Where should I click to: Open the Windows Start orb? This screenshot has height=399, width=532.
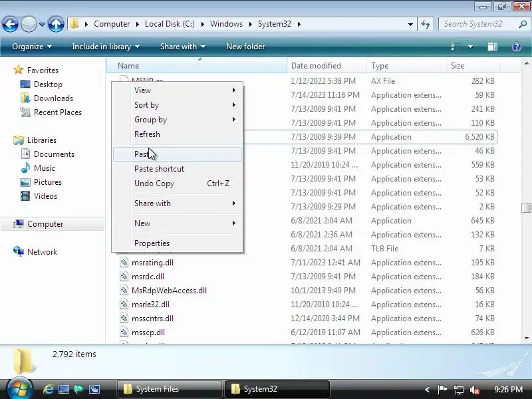click(19, 388)
